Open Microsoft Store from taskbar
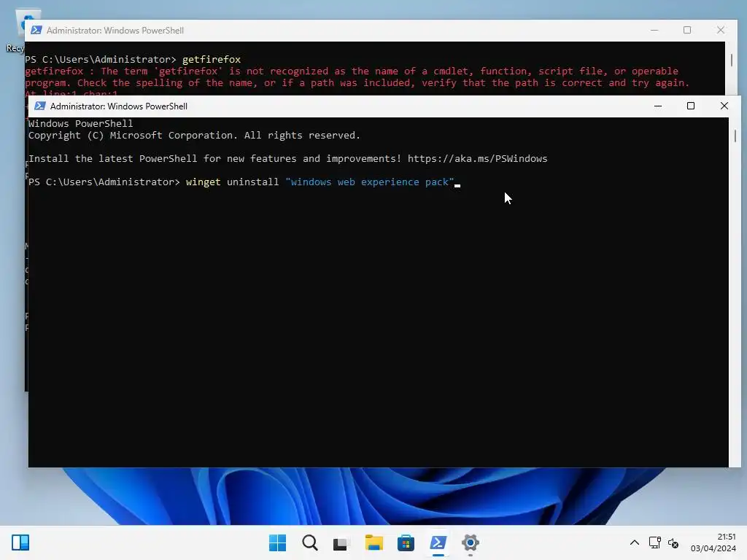The image size is (747, 560). click(x=406, y=542)
